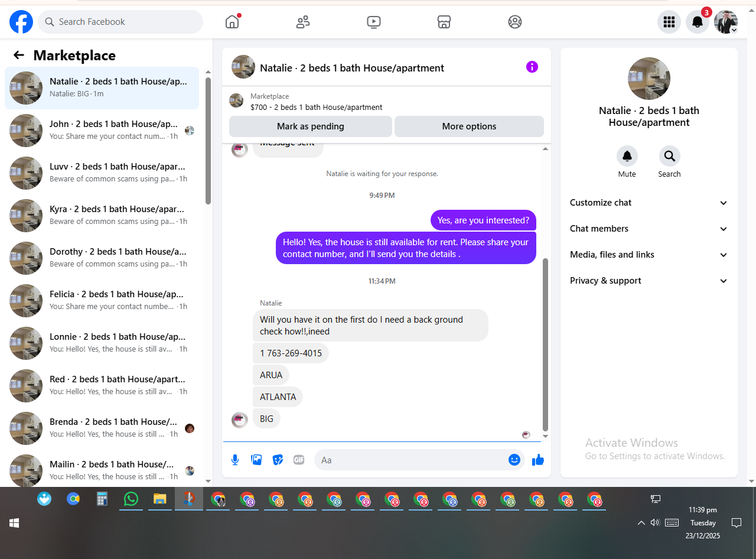Viewport: 756px width, 559px height.
Task: Click the phone number 1 763-269-4015 message
Action: click(x=291, y=353)
